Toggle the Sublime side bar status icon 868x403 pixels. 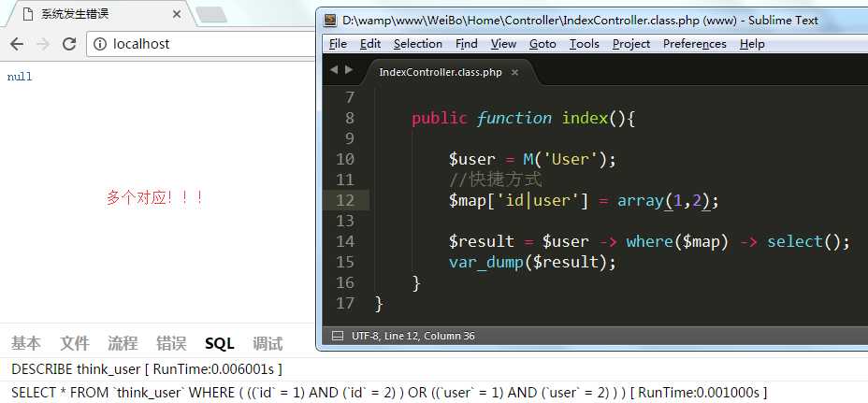click(x=337, y=336)
